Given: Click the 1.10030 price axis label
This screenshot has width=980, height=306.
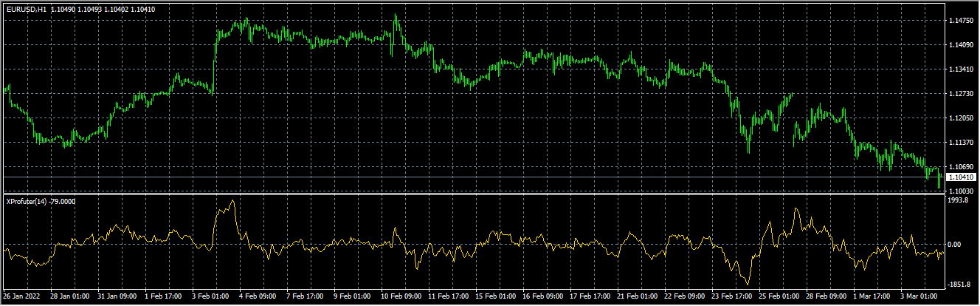Looking at the screenshot, I should (x=962, y=191).
